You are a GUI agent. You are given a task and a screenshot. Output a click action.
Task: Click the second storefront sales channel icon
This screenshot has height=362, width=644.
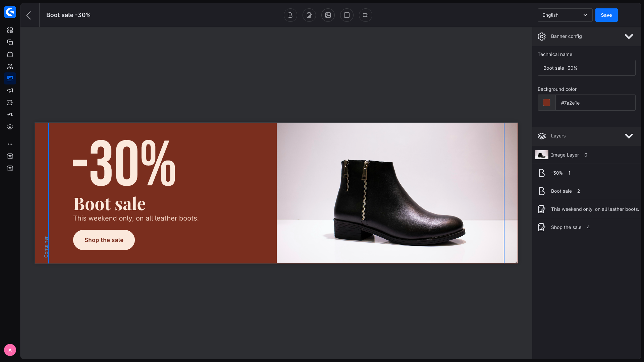click(10, 168)
